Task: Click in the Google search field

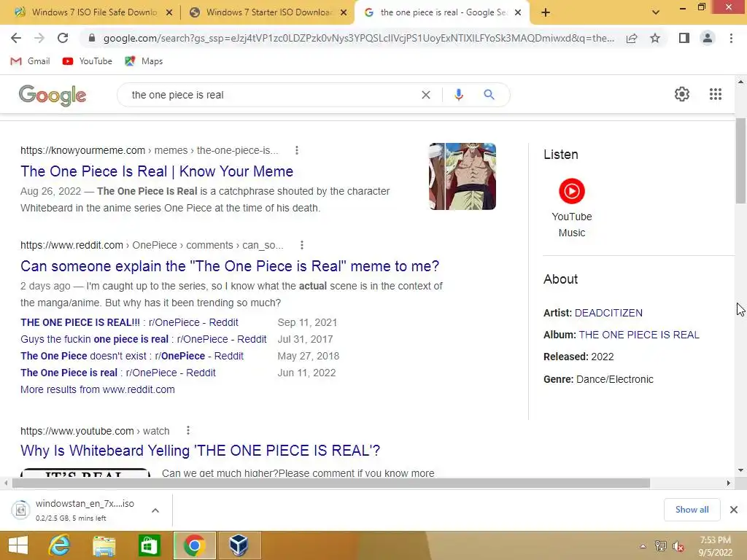Action: (x=271, y=95)
